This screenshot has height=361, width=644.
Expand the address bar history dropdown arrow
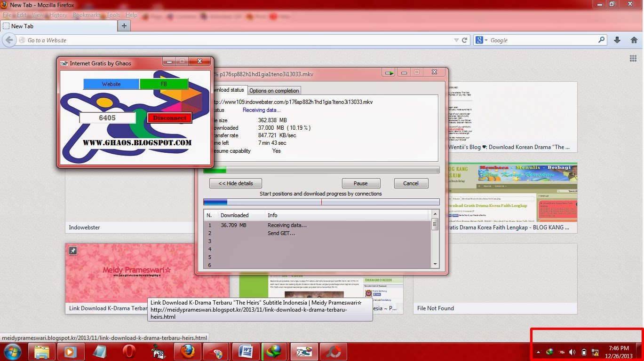tap(456, 40)
